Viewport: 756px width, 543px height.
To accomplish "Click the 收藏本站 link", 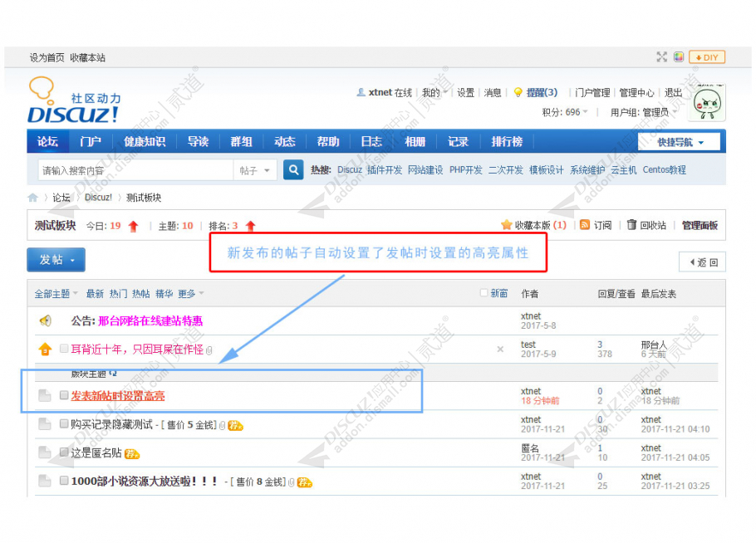I will [87, 58].
